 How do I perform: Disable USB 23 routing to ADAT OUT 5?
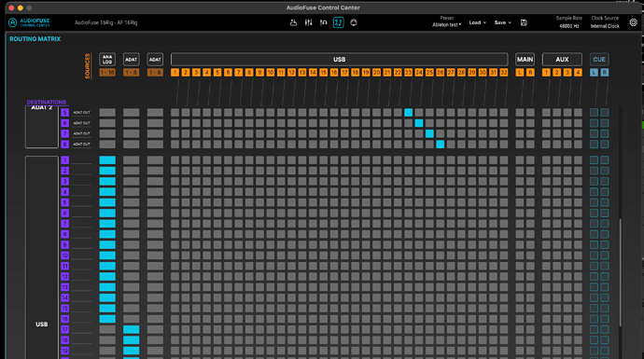[408, 113]
